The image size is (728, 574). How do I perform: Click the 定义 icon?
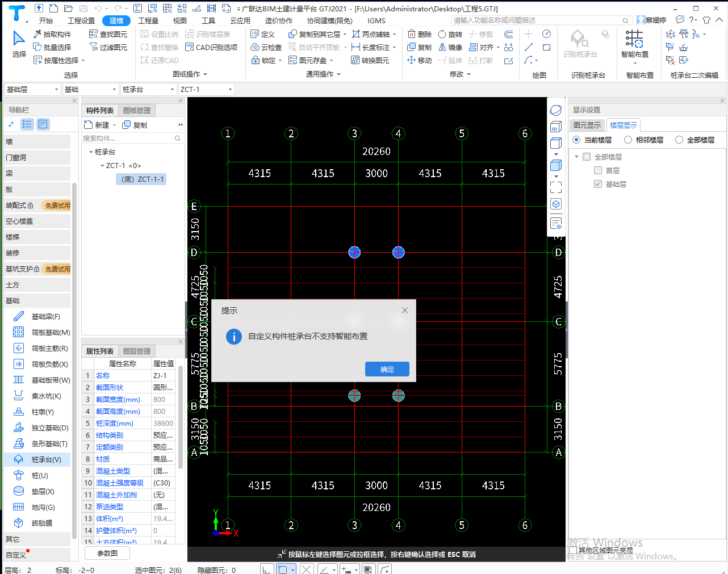(263, 34)
